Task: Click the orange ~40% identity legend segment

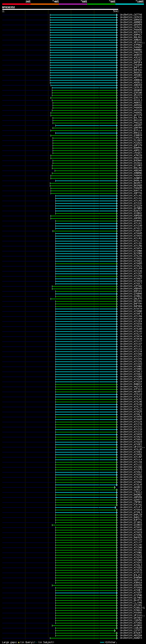Action: tap(44, 4)
